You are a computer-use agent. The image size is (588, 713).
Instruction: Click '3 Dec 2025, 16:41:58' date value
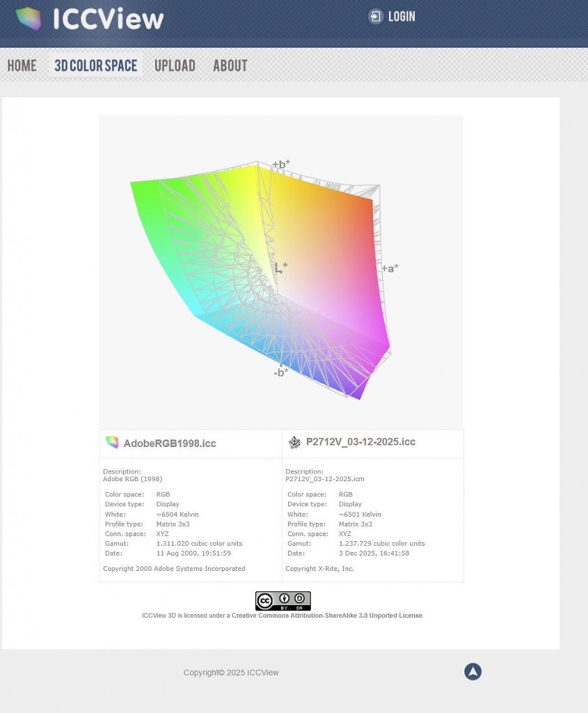click(x=374, y=554)
